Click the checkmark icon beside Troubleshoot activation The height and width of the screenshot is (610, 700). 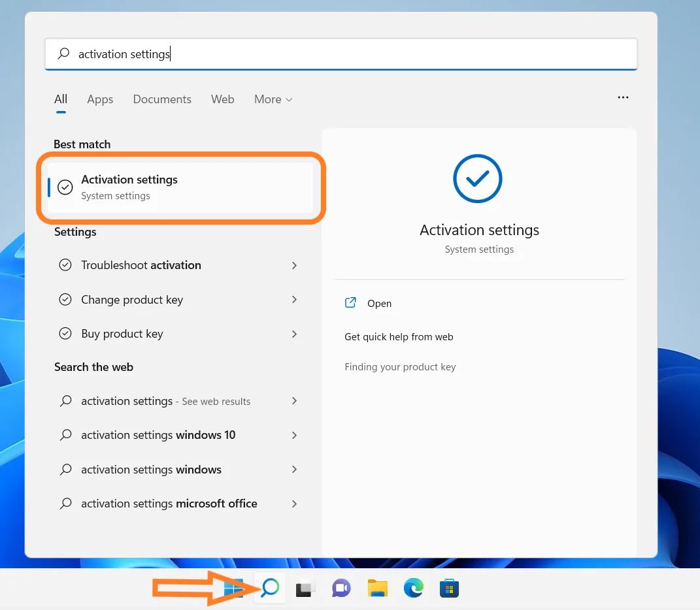(x=65, y=265)
